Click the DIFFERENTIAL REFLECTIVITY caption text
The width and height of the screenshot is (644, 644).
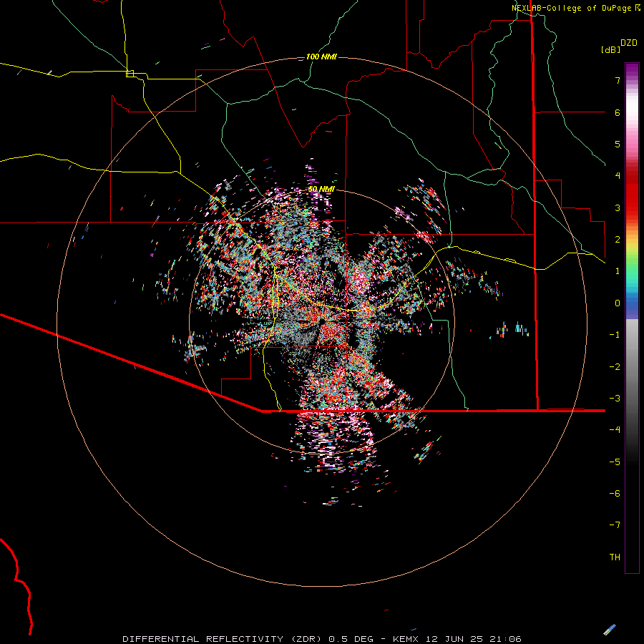[x=203, y=639]
